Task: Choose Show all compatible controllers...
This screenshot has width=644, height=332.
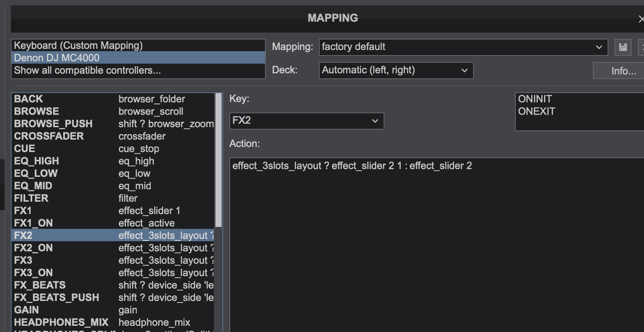Action: pyautogui.click(x=138, y=70)
